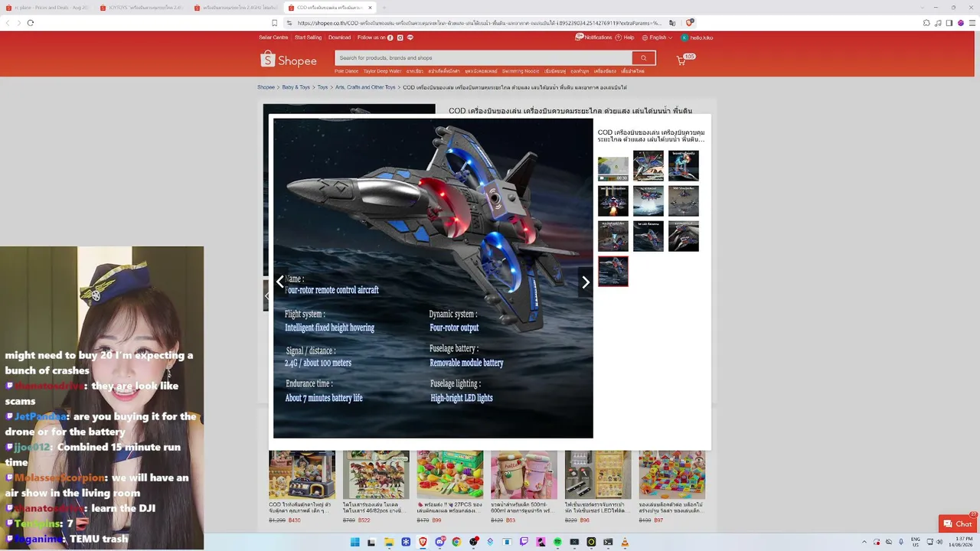Click the orange search magnifier button
Viewport: 980px width, 551px height.
(643, 58)
